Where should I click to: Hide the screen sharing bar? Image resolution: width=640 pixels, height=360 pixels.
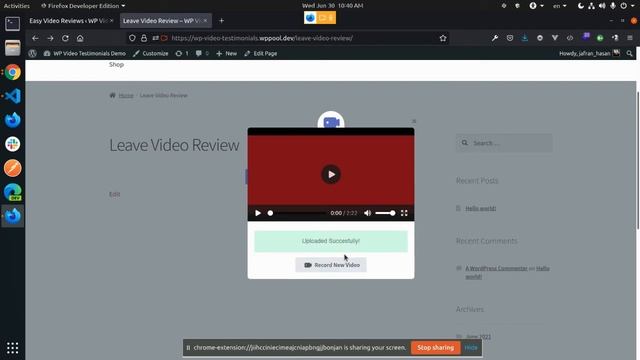tap(471, 348)
